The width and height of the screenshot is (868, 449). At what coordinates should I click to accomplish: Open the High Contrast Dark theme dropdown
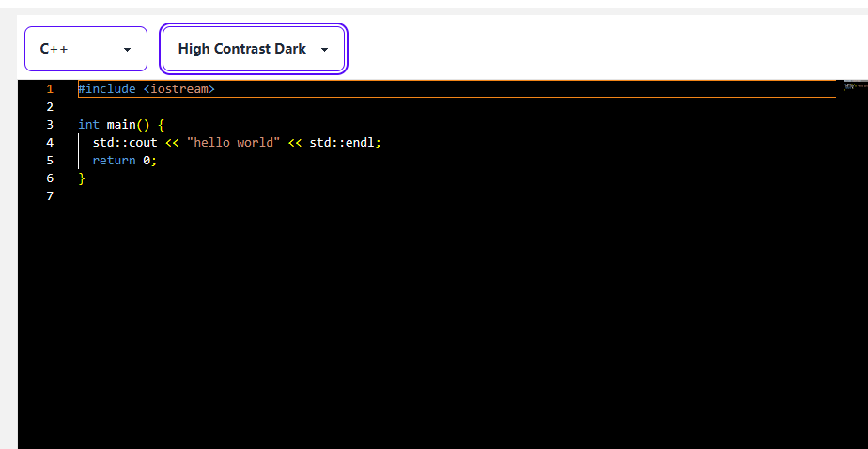[254, 49]
